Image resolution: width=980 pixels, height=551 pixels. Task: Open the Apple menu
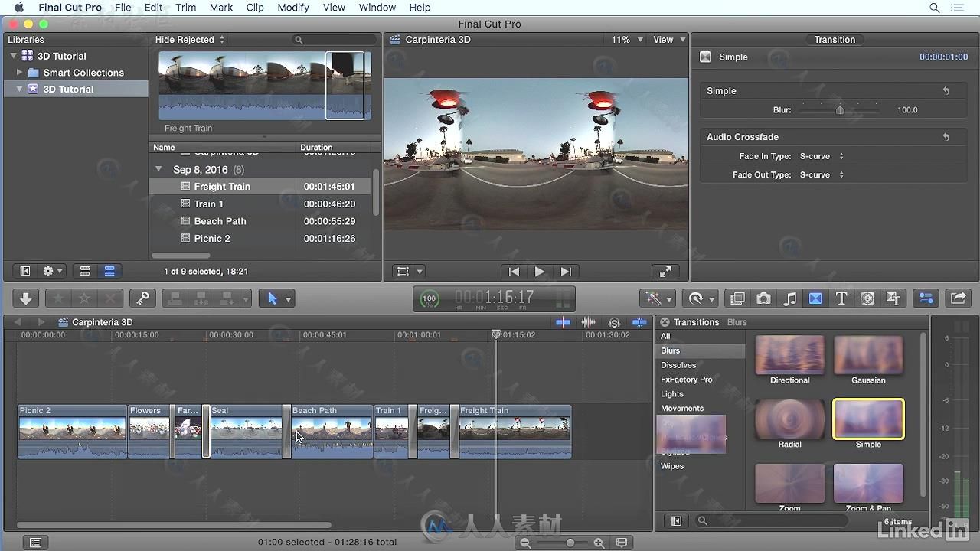[x=18, y=8]
